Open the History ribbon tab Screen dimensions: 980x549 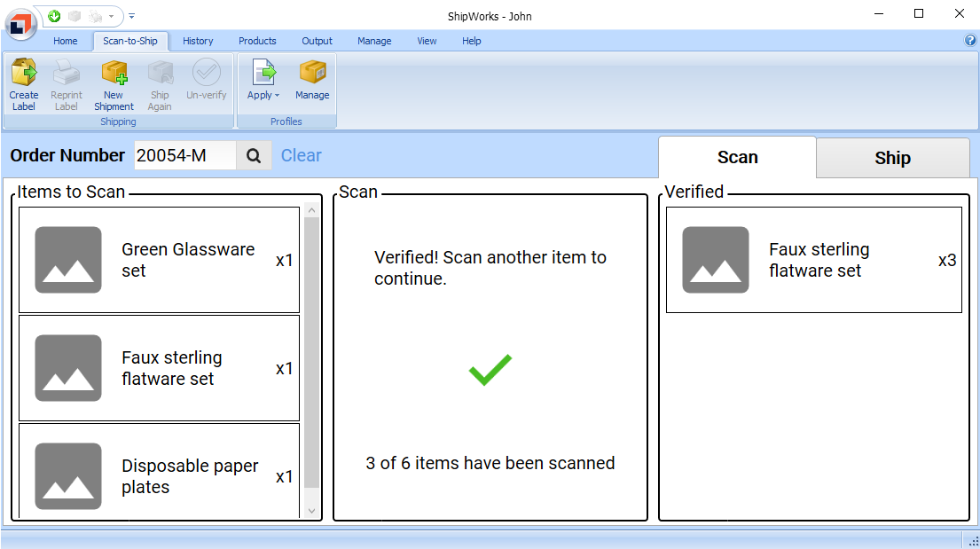click(198, 41)
